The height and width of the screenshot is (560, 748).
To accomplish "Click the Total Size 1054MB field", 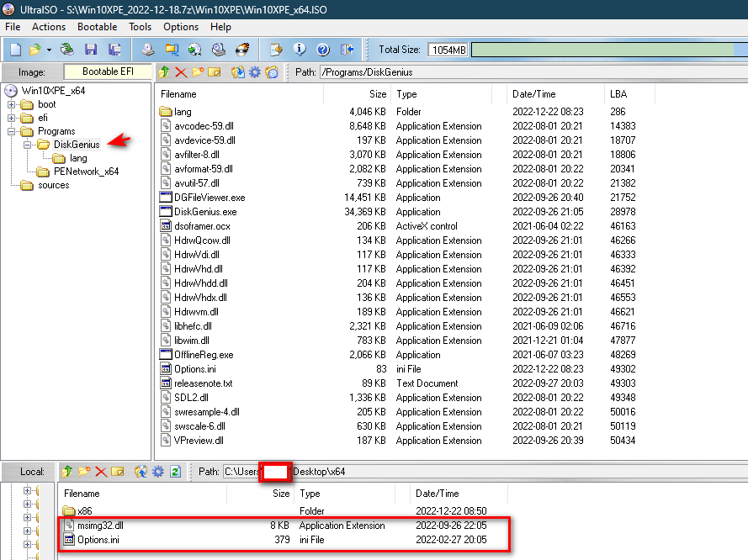I will 448,50.
